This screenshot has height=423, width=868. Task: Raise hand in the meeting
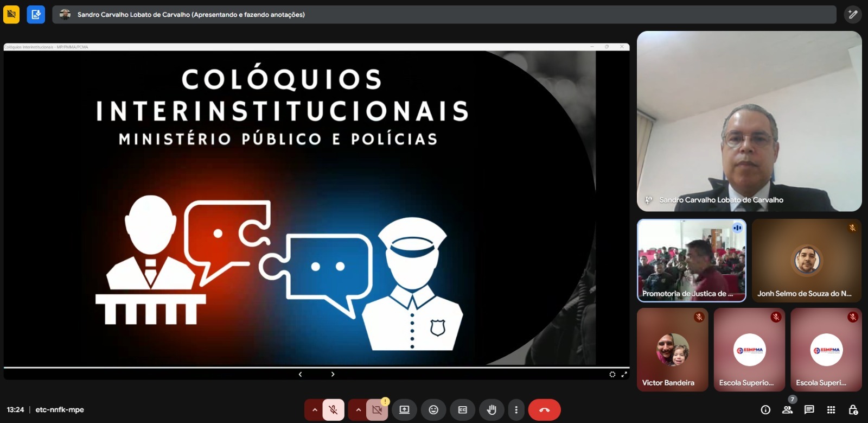tap(492, 410)
